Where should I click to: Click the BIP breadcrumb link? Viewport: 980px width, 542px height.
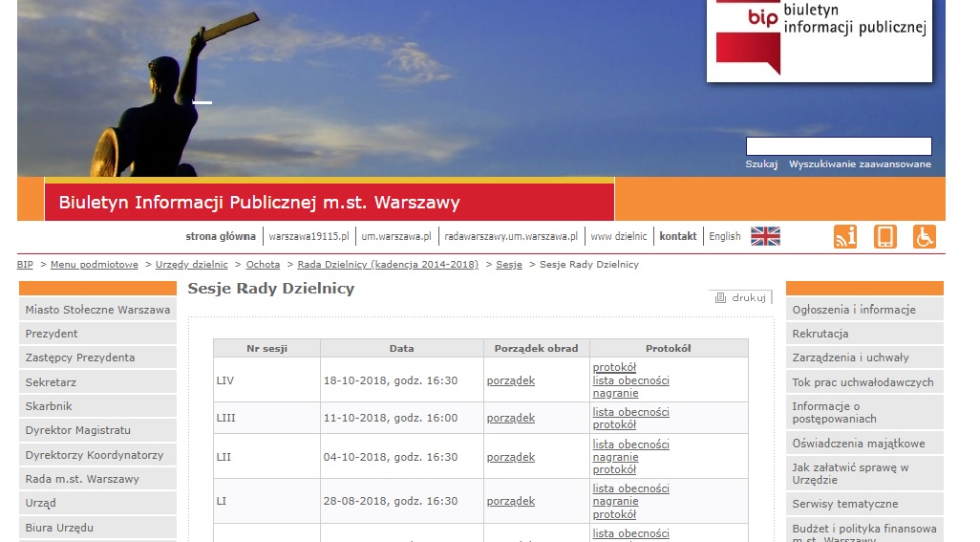[x=25, y=265]
